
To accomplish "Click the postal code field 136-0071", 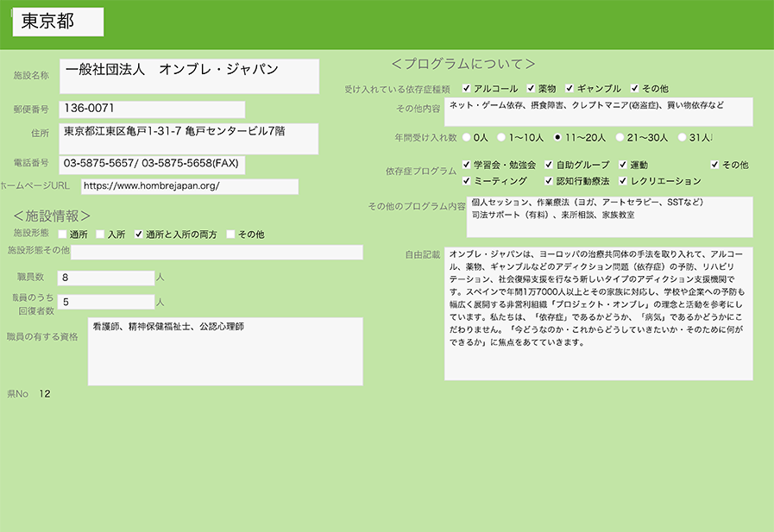I will point(152,110).
